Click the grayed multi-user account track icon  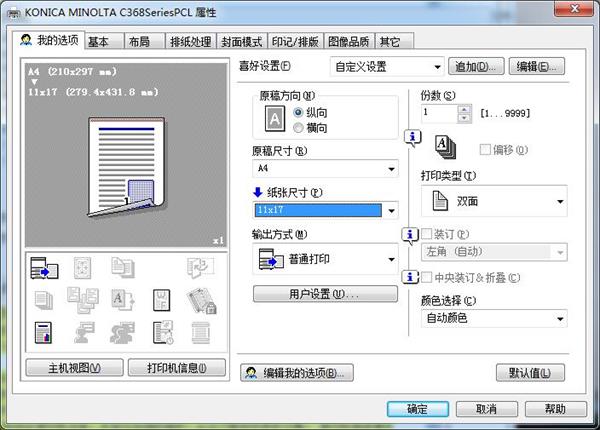pyautogui.click(x=122, y=332)
